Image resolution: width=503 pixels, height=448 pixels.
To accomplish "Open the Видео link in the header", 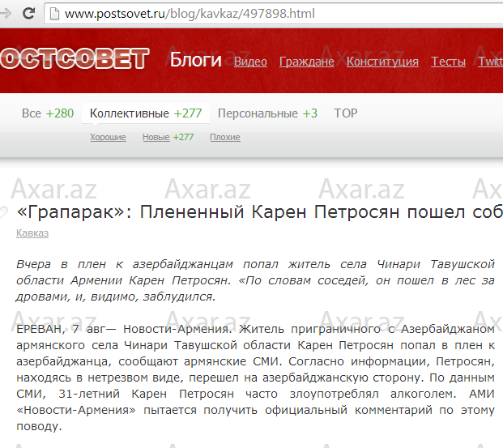I will point(250,62).
